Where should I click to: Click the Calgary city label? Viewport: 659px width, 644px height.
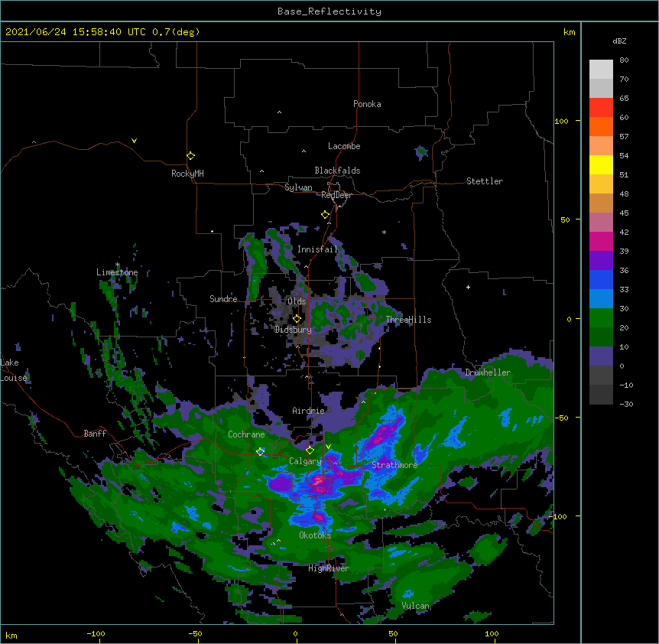click(305, 461)
